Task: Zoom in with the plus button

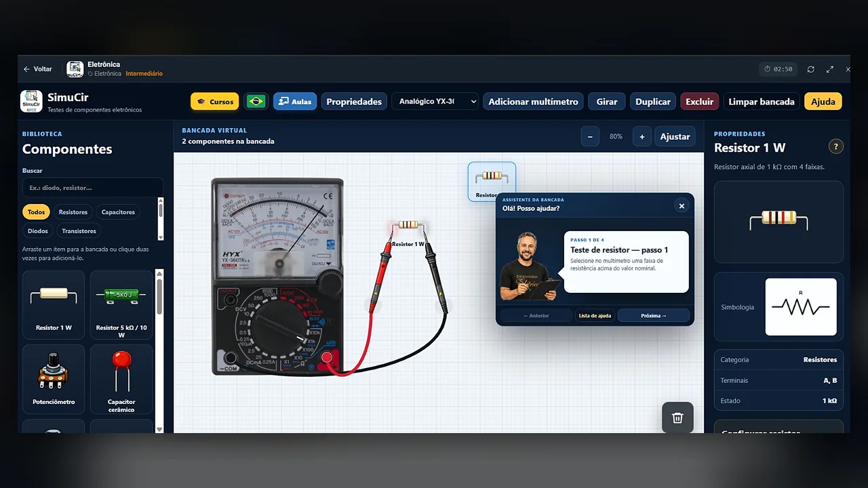Action: coord(642,136)
